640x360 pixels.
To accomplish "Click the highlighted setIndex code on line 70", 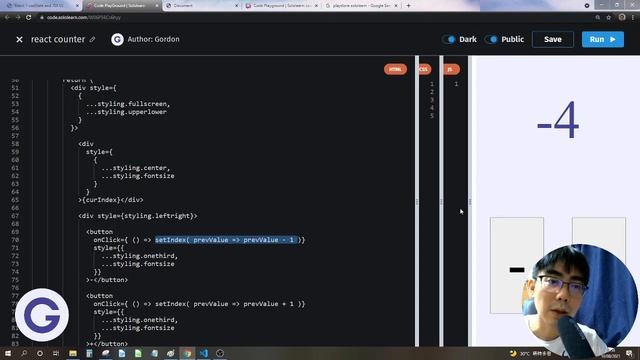I will coord(226,240).
